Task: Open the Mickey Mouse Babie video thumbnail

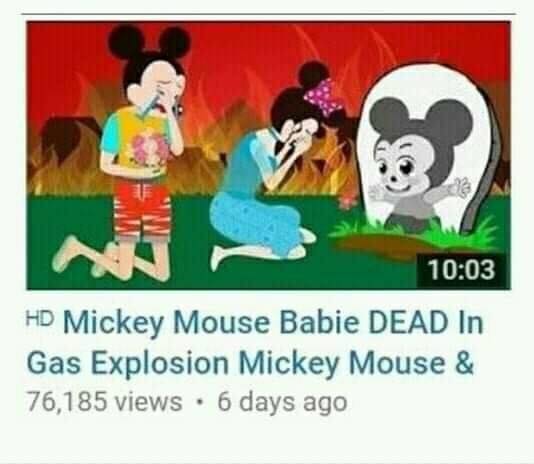Action: [x=268, y=155]
